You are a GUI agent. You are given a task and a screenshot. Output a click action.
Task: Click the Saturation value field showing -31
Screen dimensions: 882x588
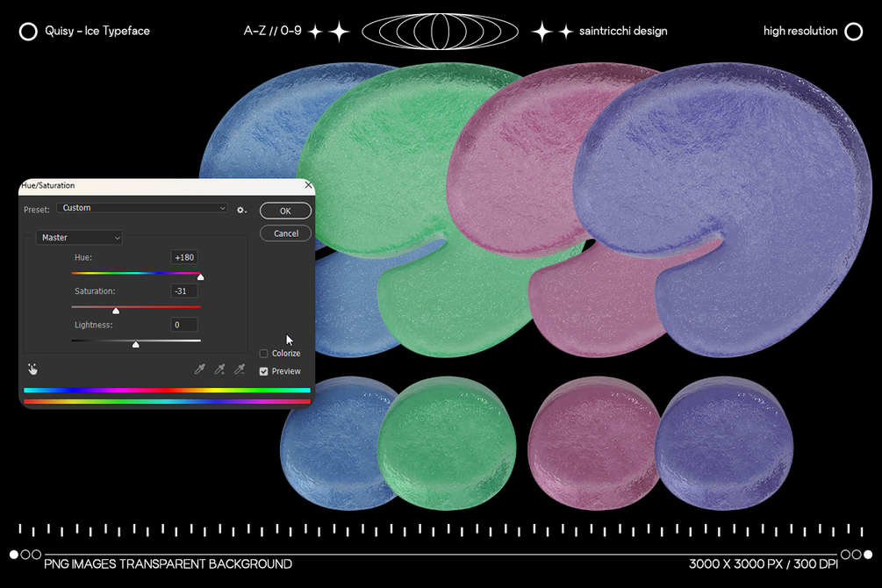pyautogui.click(x=184, y=290)
